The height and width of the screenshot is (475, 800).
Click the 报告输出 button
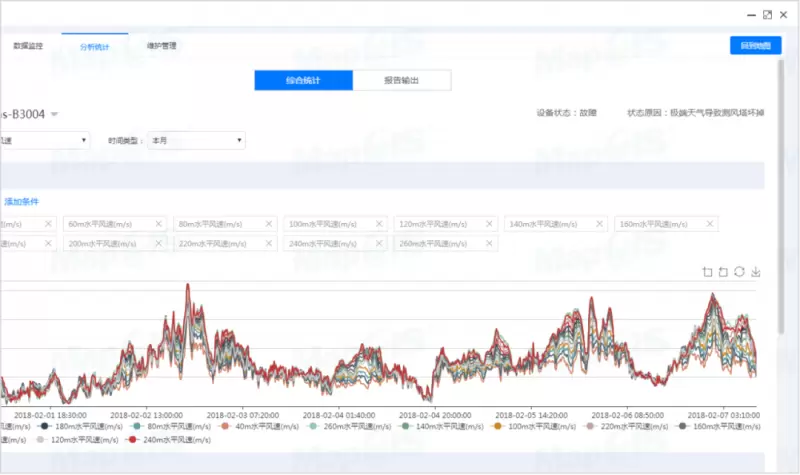coord(401,81)
